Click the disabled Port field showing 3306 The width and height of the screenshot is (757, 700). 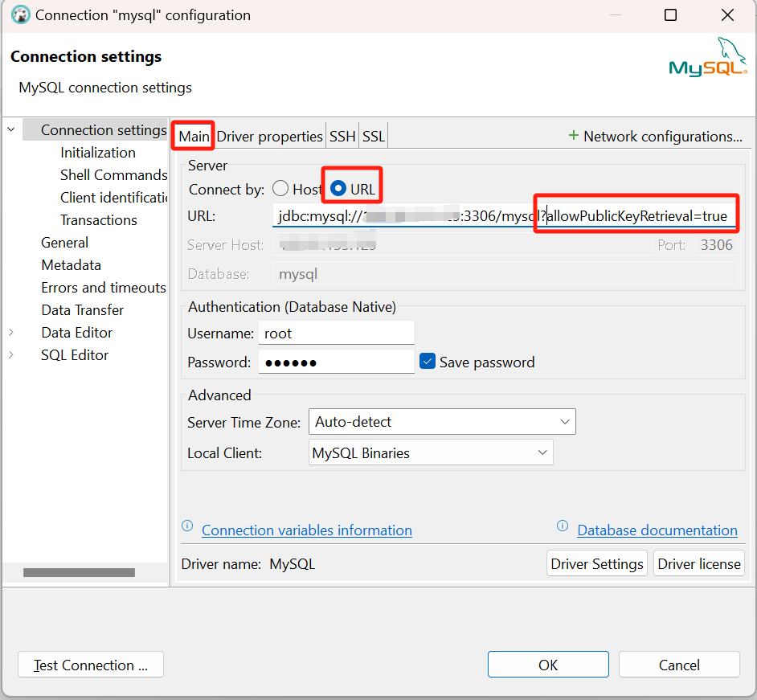717,245
